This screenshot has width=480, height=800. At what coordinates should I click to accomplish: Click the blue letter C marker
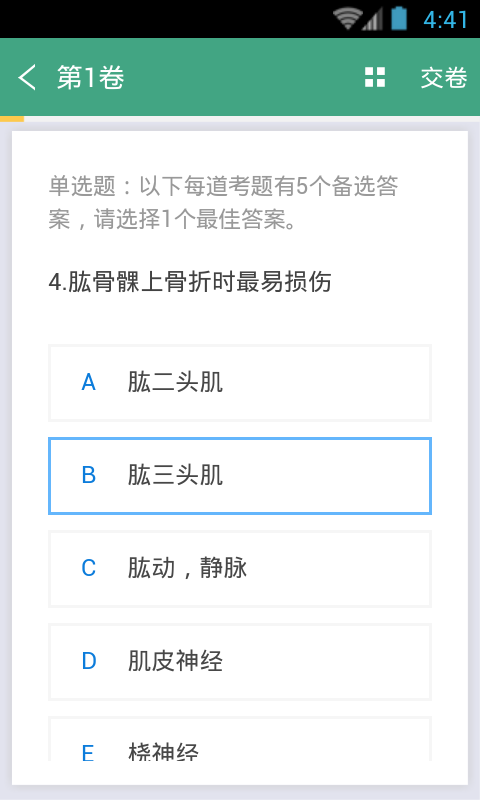pos(89,568)
